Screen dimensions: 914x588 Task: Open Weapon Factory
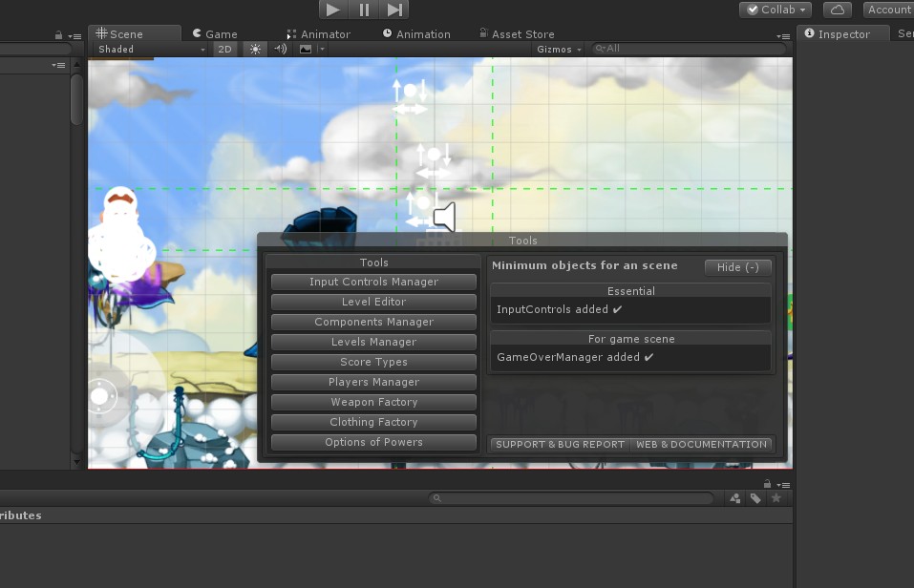point(373,402)
